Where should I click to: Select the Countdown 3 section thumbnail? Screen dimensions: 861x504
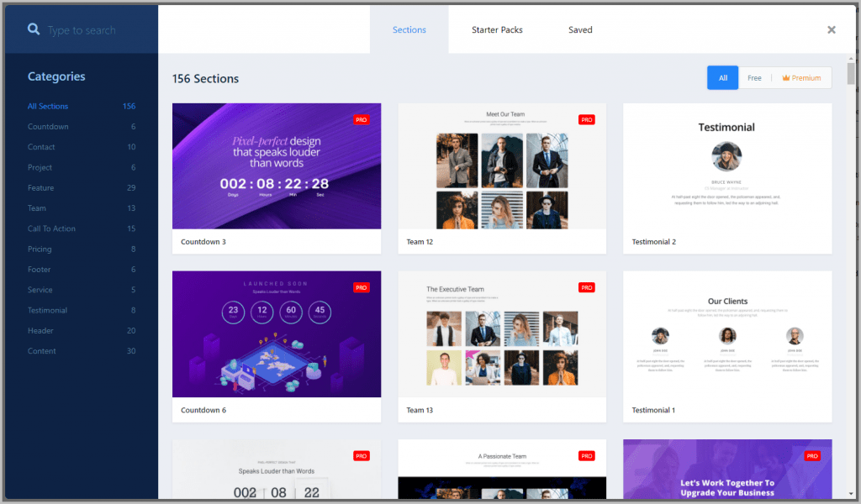[x=277, y=166]
